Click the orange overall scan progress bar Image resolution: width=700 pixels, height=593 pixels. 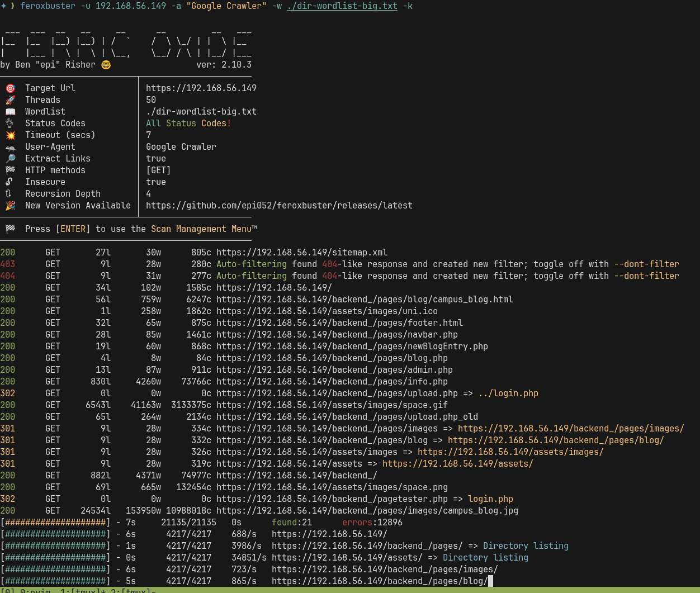click(x=55, y=523)
